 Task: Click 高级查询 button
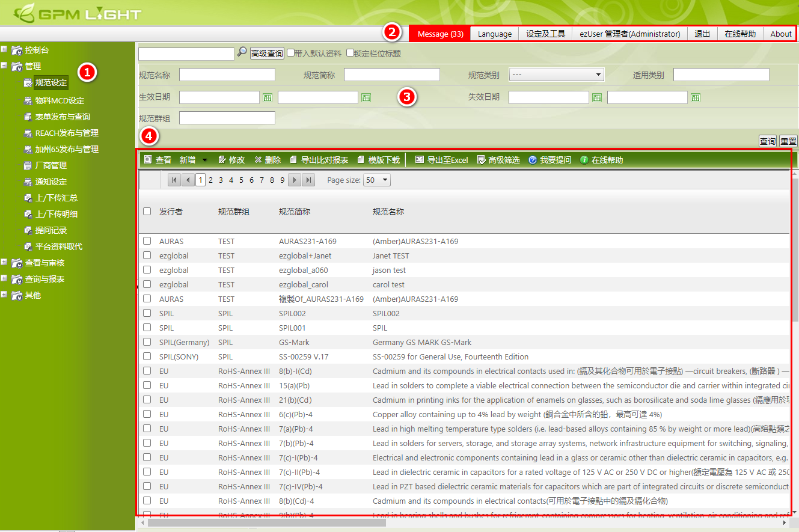(267, 54)
